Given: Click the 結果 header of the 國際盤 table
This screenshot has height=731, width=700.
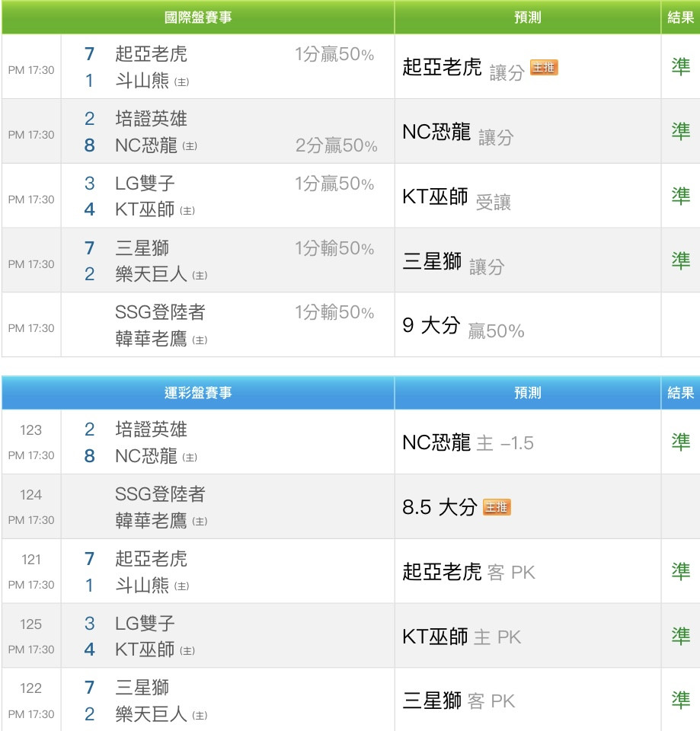Looking at the screenshot, I should [x=680, y=18].
